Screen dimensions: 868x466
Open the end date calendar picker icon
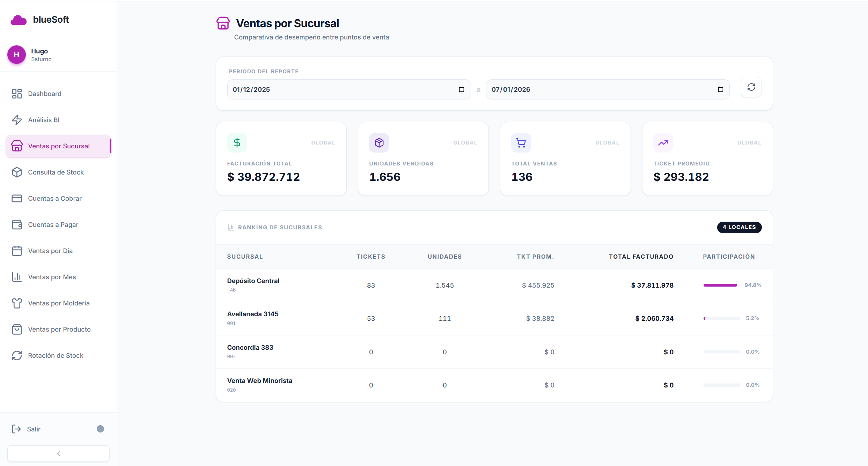(x=720, y=89)
